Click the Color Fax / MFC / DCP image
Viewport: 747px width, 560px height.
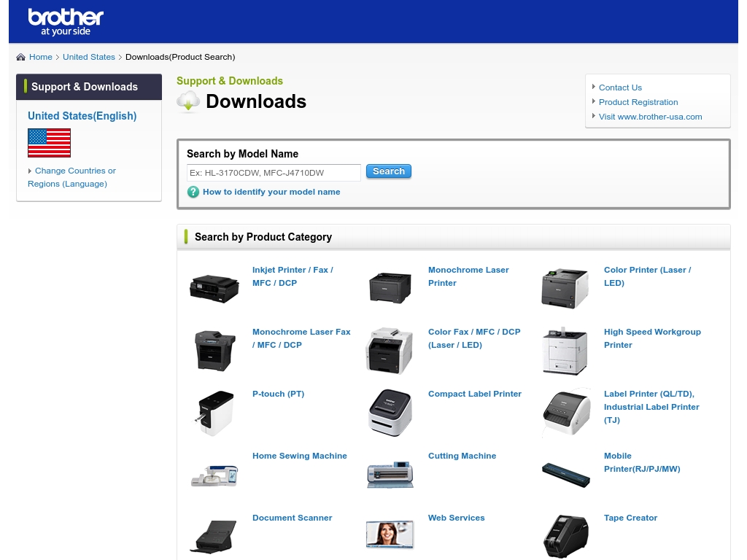click(390, 351)
